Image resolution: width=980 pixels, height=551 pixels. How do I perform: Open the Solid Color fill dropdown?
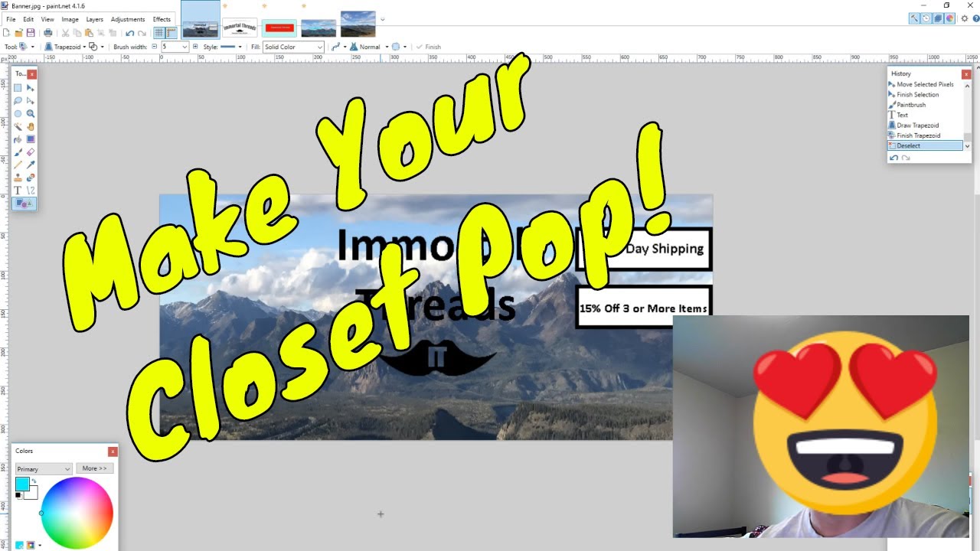(x=294, y=47)
